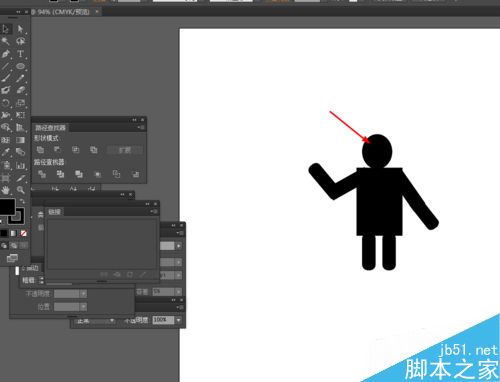500x382 pixels.
Task: Select the Ellipse shape tool
Action: (20, 66)
